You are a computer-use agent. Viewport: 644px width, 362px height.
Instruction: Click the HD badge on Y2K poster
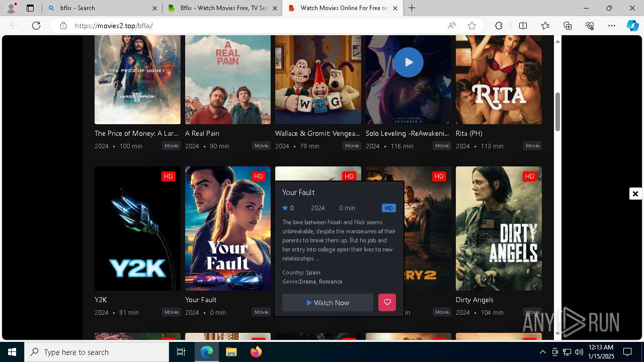tap(169, 176)
